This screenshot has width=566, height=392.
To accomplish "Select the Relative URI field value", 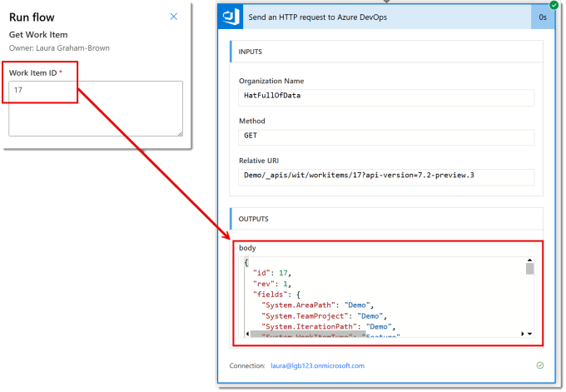I will pos(386,177).
